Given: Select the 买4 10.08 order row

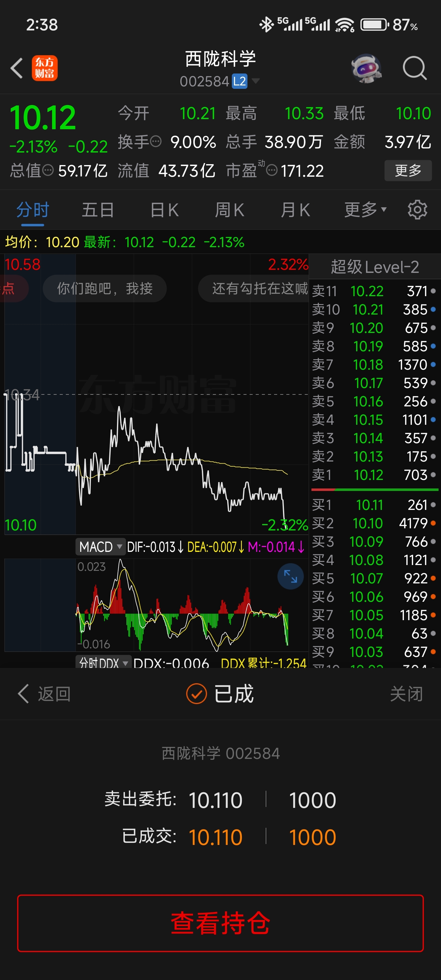Looking at the screenshot, I should pyautogui.click(x=375, y=560).
